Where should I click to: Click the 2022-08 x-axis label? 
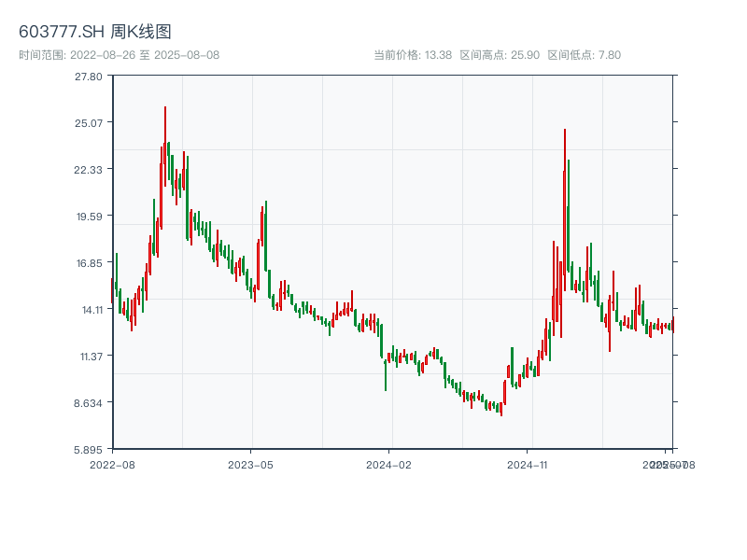click(x=112, y=465)
